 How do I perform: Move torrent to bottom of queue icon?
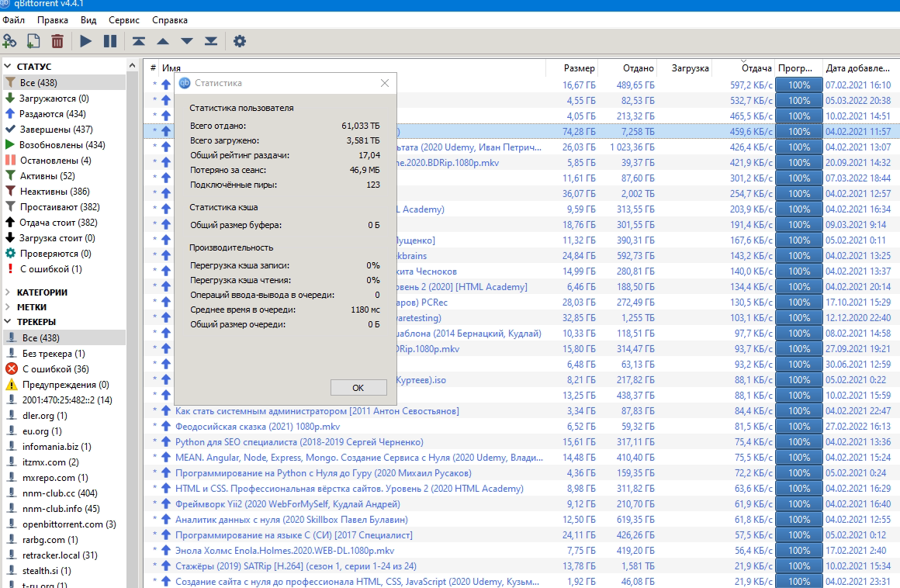(x=211, y=41)
